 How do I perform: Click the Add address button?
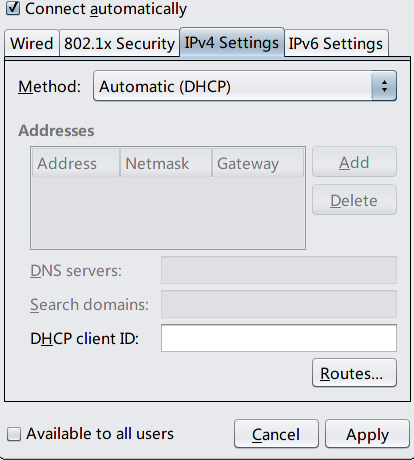354,162
